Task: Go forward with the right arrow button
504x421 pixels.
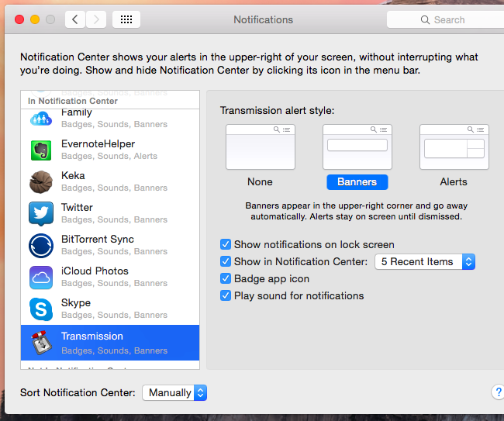Action: 96,19
